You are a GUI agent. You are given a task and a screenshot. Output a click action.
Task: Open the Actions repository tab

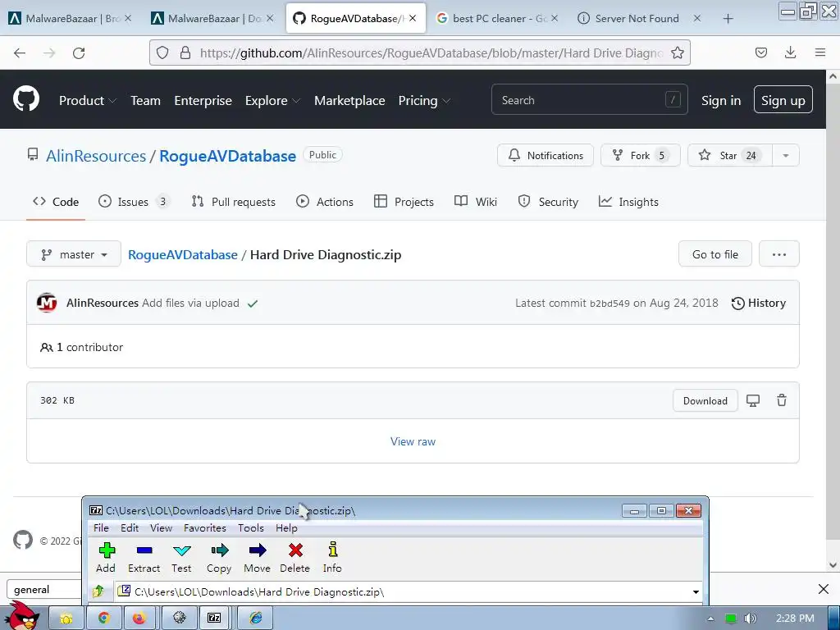point(325,202)
